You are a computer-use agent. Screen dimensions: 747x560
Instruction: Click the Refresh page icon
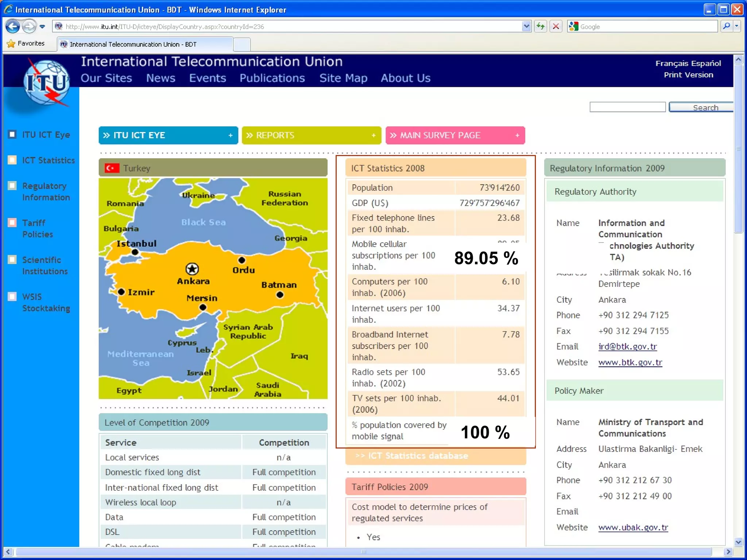541,27
